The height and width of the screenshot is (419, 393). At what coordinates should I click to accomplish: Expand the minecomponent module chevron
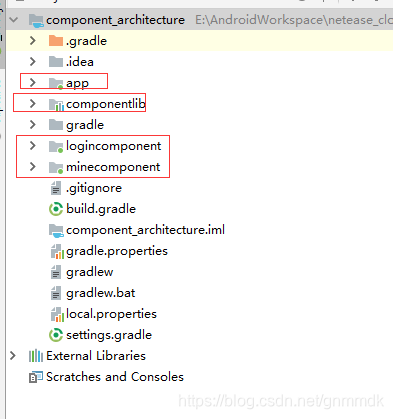click(x=33, y=167)
